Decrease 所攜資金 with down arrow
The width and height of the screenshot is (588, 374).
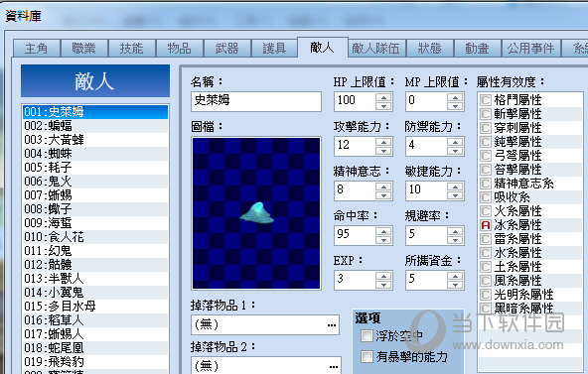click(x=455, y=284)
